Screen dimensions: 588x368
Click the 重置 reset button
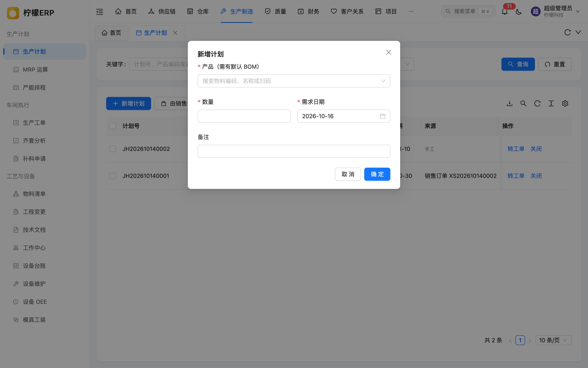click(555, 64)
